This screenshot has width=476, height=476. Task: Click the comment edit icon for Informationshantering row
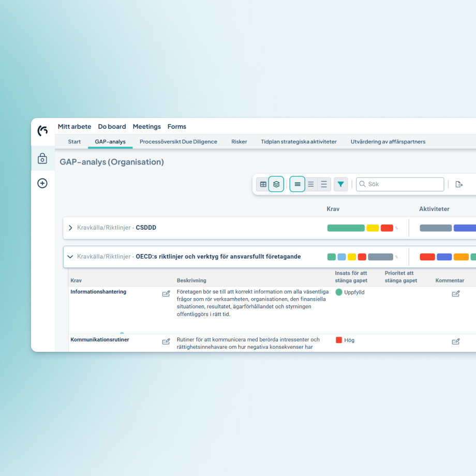click(x=456, y=293)
